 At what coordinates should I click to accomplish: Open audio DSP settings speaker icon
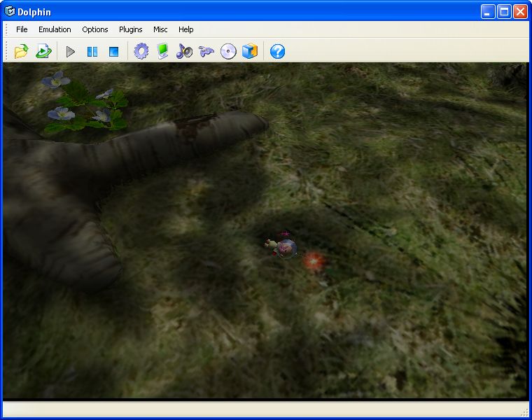pyautogui.click(x=184, y=52)
